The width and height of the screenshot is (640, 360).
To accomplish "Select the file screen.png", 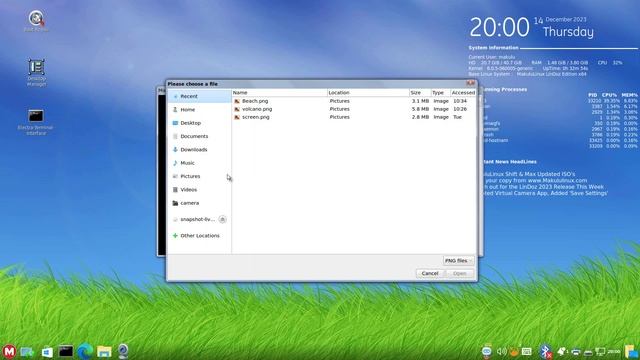I will tap(256, 117).
